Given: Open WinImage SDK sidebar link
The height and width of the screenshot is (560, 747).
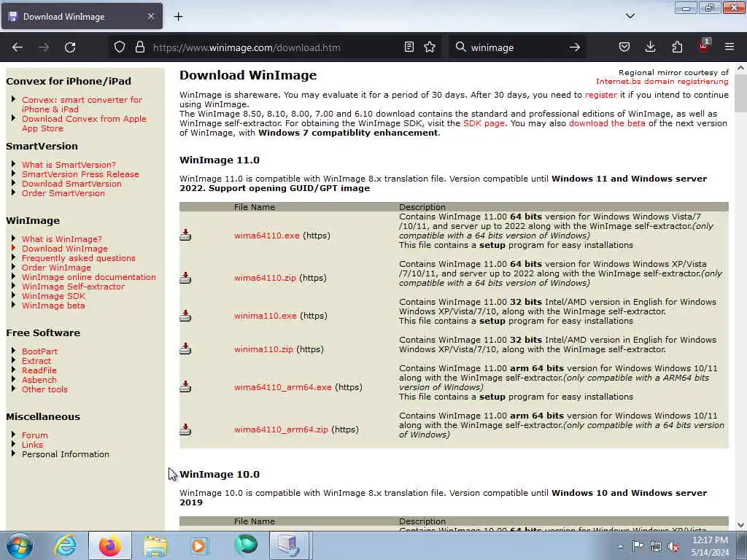Looking at the screenshot, I should click(x=53, y=296).
